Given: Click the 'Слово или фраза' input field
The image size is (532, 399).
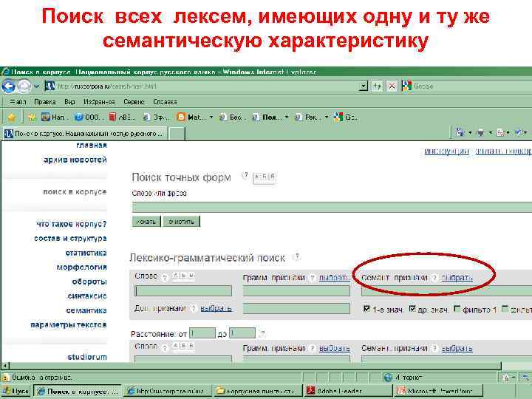Looking at the screenshot, I should pyautogui.click(x=332, y=207).
